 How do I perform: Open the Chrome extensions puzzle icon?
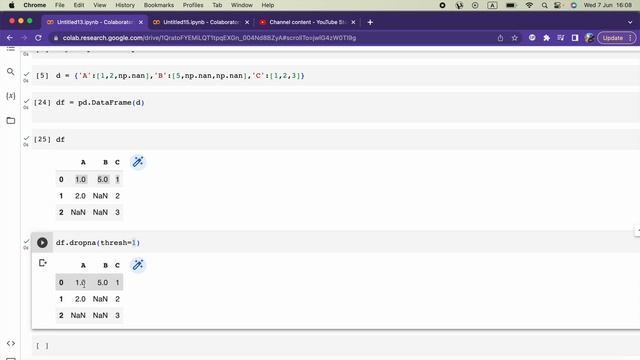tap(547, 38)
